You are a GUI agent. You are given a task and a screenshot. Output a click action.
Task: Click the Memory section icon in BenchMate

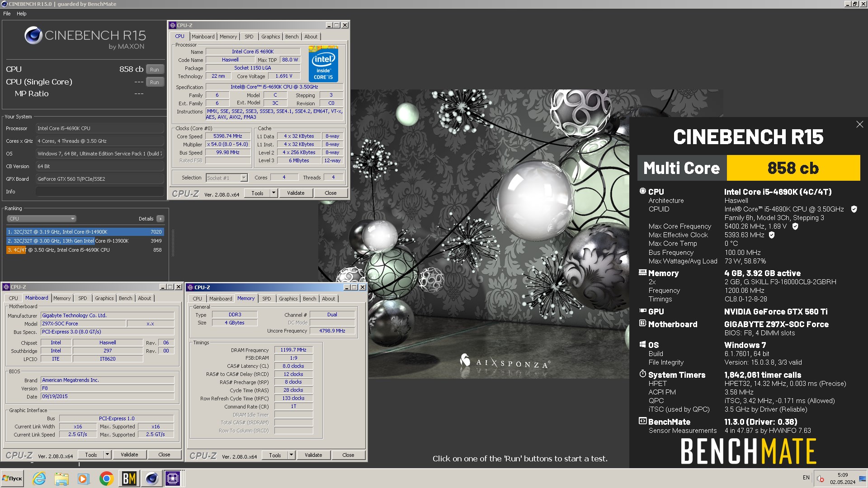642,272
